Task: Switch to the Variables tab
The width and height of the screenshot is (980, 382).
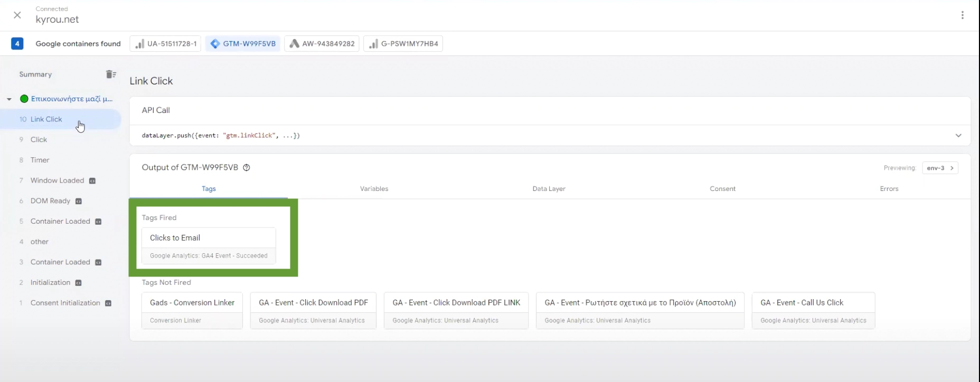Action: [x=374, y=189]
